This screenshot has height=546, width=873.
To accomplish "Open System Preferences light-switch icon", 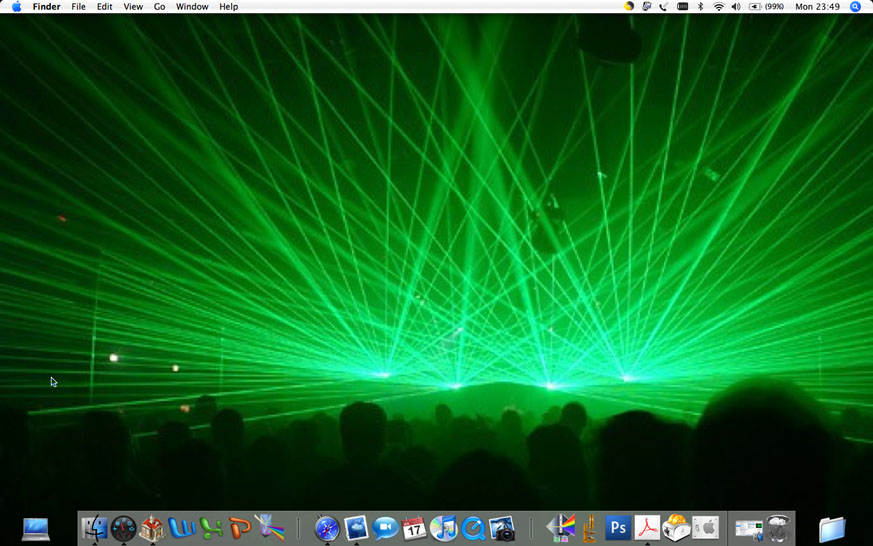I will pyautogui.click(x=705, y=528).
